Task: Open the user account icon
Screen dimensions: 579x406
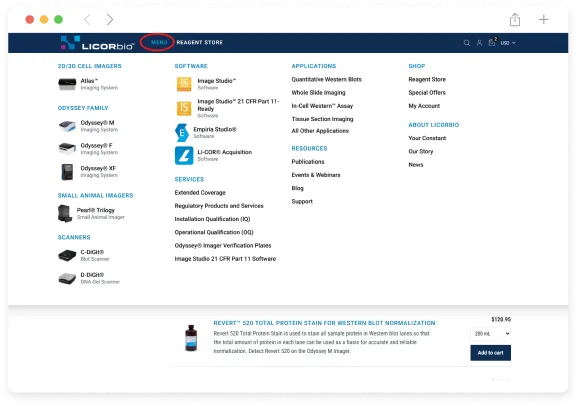Action: pos(479,43)
